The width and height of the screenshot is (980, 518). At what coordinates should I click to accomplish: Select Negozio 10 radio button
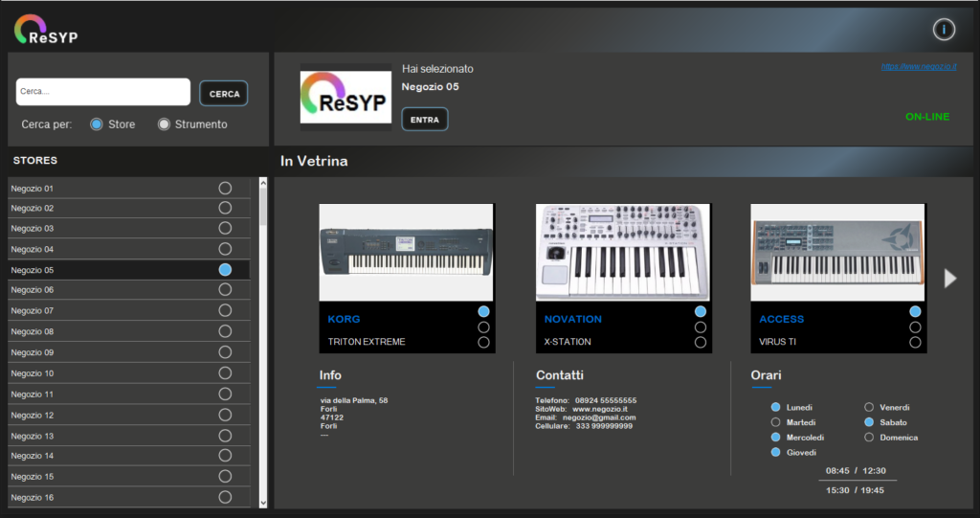tap(225, 372)
